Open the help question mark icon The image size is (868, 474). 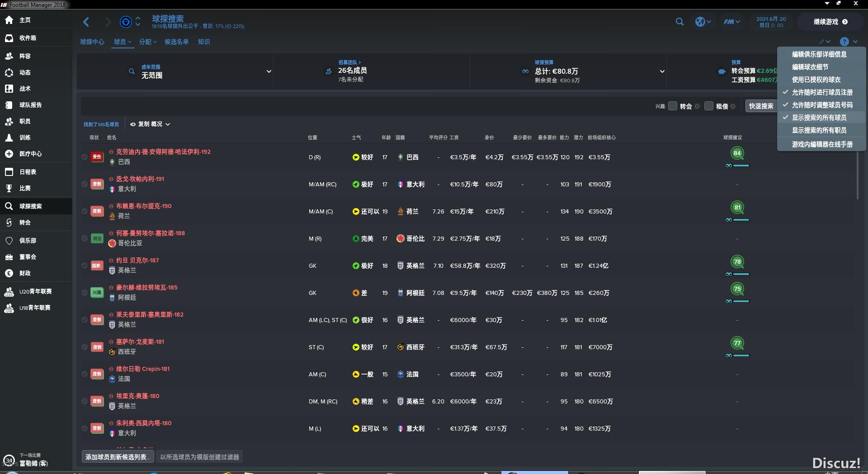point(844,42)
